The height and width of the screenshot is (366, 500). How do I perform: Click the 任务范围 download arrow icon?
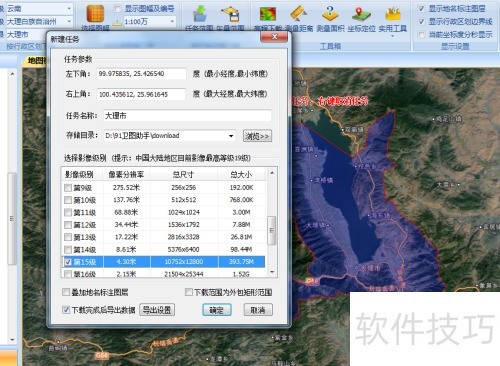(x=200, y=14)
